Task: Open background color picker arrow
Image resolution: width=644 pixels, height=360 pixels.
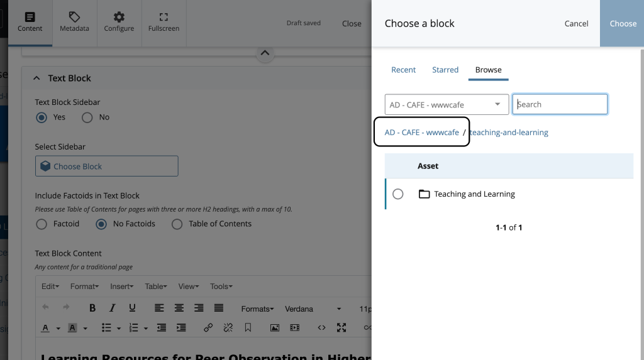Action: point(85,329)
